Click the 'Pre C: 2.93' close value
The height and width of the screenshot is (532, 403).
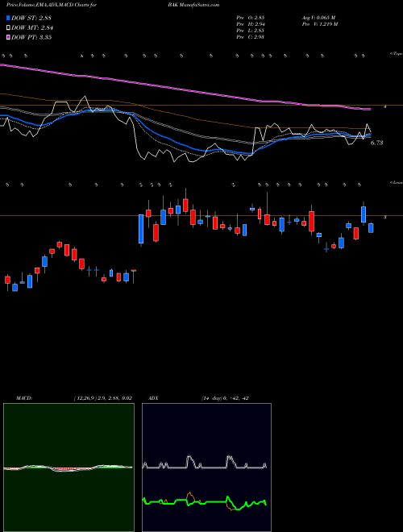click(251, 37)
